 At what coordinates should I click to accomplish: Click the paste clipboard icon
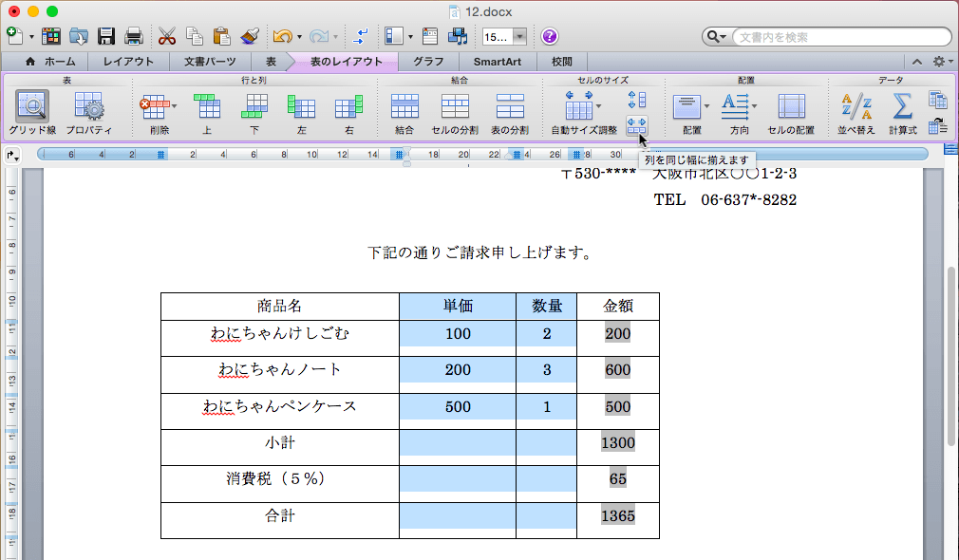tap(222, 37)
